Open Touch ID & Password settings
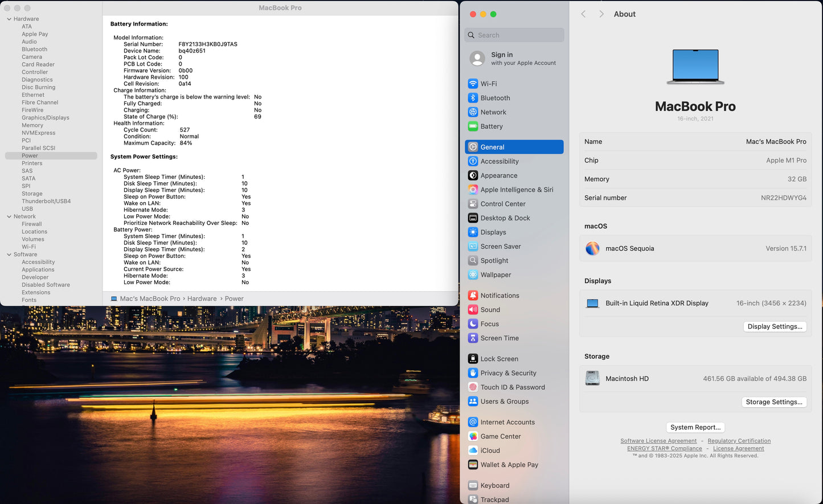The width and height of the screenshot is (823, 504). 512,387
